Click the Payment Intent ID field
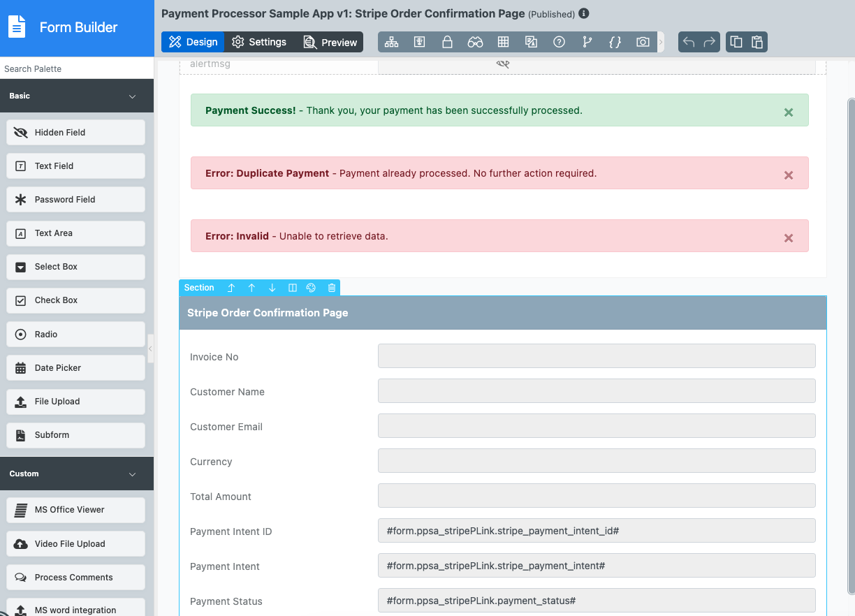Image resolution: width=855 pixels, height=616 pixels. click(597, 530)
